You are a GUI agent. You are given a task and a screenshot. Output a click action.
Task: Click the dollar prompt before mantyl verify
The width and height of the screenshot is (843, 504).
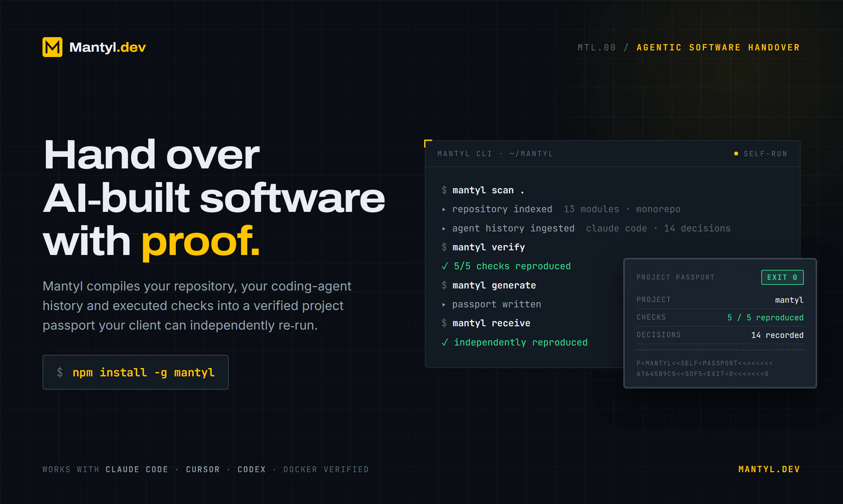pos(444,247)
